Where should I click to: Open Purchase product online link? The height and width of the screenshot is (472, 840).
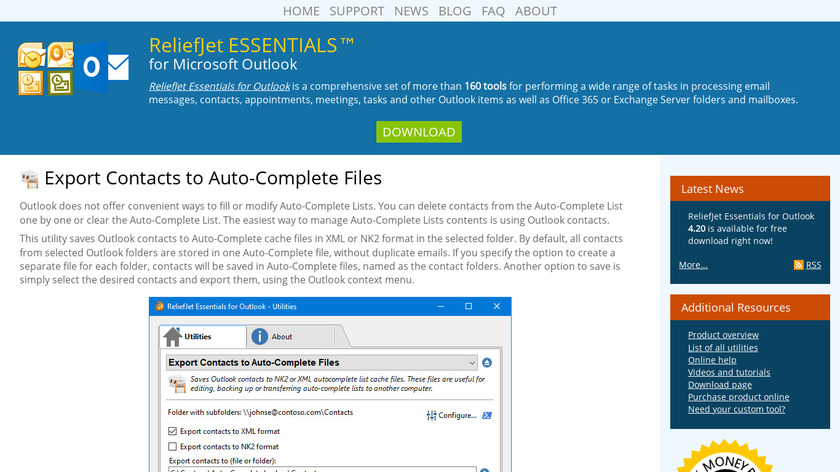pos(739,397)
